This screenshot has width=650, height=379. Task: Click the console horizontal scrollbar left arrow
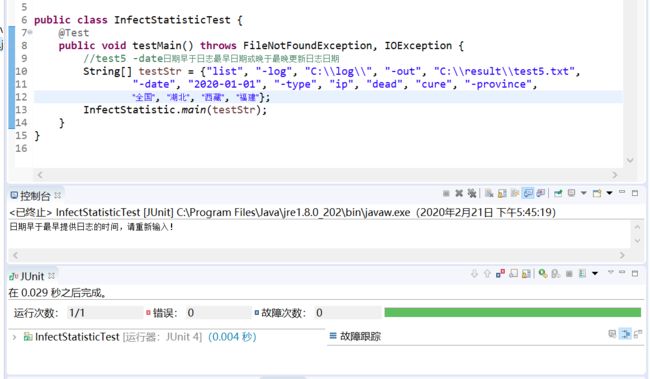pyautogui.click(x=16, y=255)
